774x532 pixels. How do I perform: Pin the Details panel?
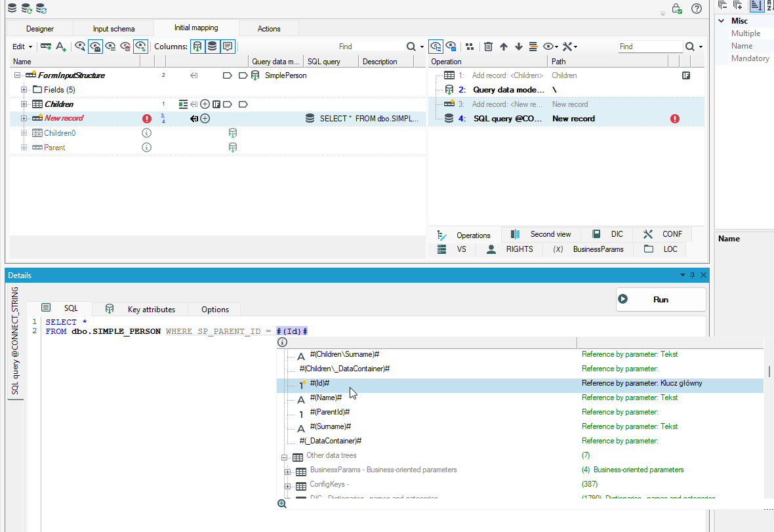[693, 276]
